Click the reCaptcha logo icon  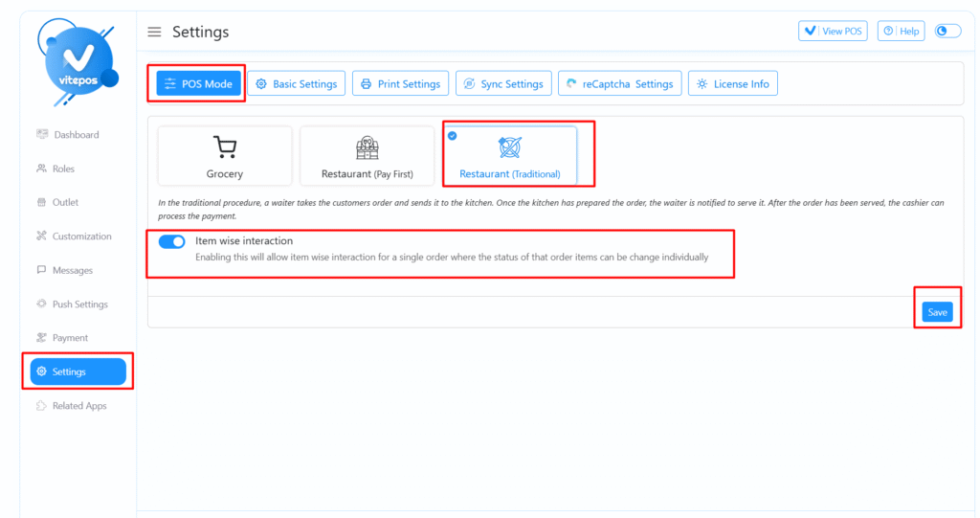coord(571,83)
